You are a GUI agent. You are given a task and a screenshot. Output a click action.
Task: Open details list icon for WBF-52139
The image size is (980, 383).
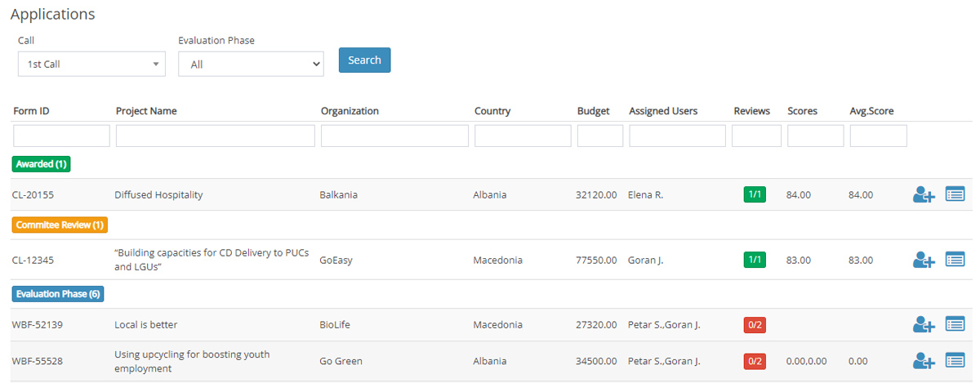click(x=955, y=325)
